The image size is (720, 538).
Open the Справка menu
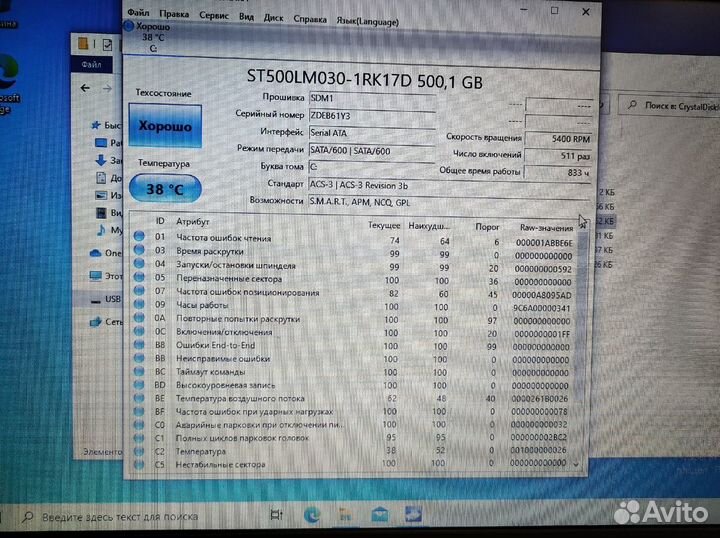click(310, 19)
